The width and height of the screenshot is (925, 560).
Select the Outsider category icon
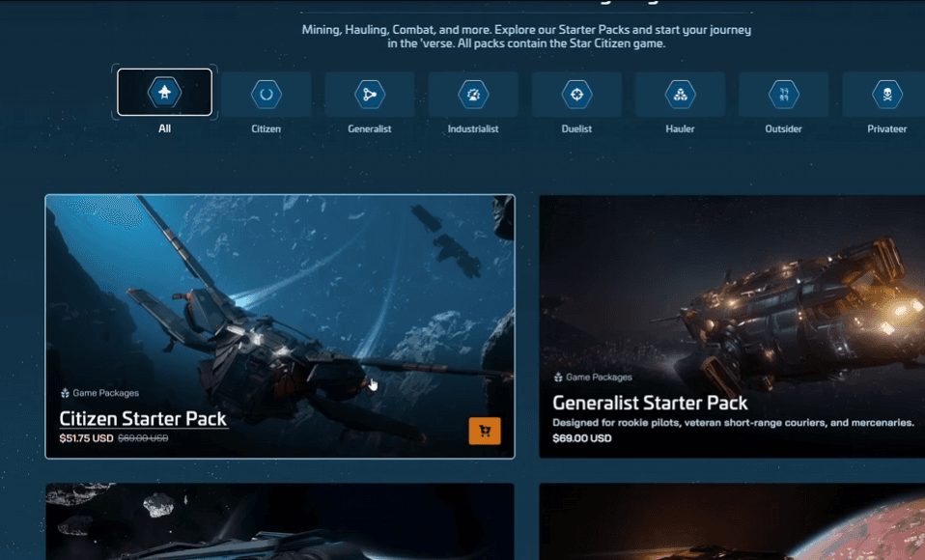(x=783, y=94)
